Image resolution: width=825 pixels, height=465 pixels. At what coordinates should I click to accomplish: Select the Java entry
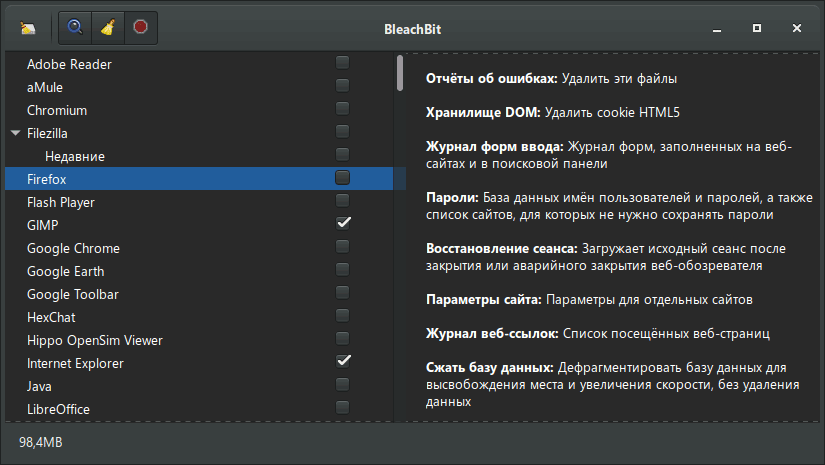click(199, 387)
